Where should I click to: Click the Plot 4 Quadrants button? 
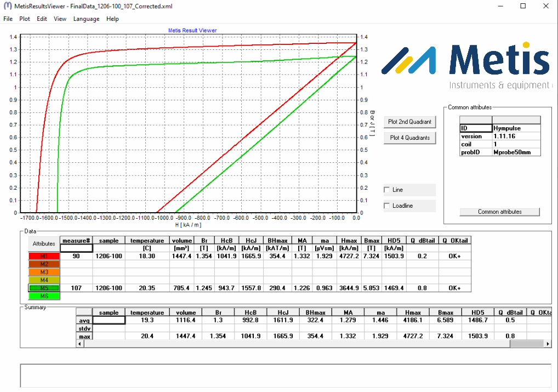click(x=409, y=138)
